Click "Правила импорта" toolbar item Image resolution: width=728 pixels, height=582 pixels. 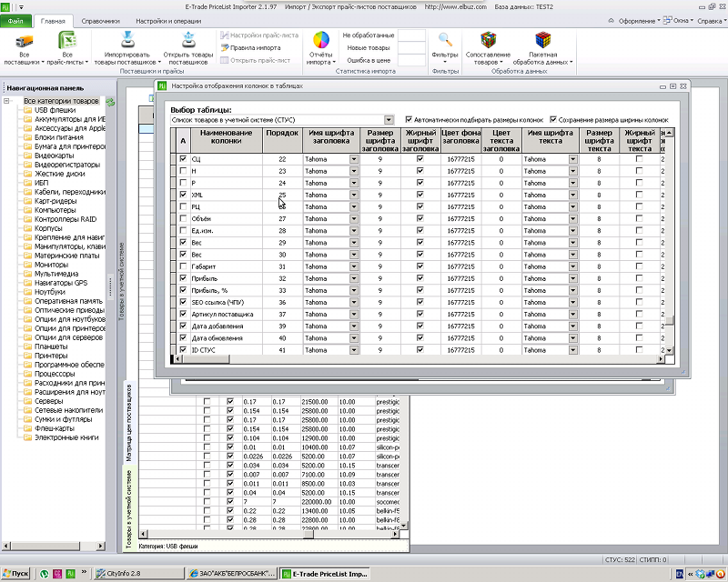click(251, 48)
